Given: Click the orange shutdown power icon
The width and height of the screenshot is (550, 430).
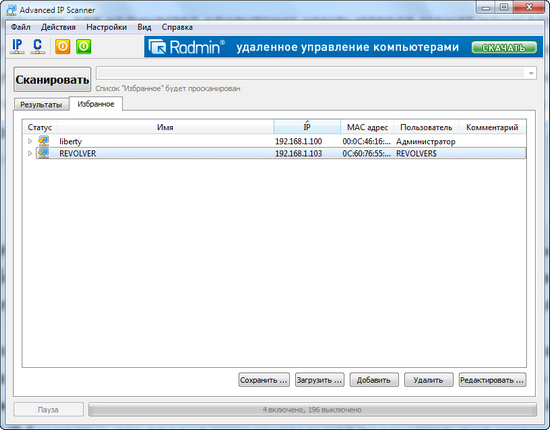Looking at the screenshot, I should click(63, 47).
